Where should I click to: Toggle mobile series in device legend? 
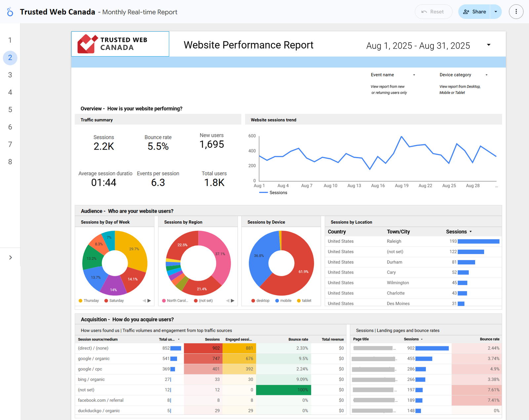click(283, 301)
